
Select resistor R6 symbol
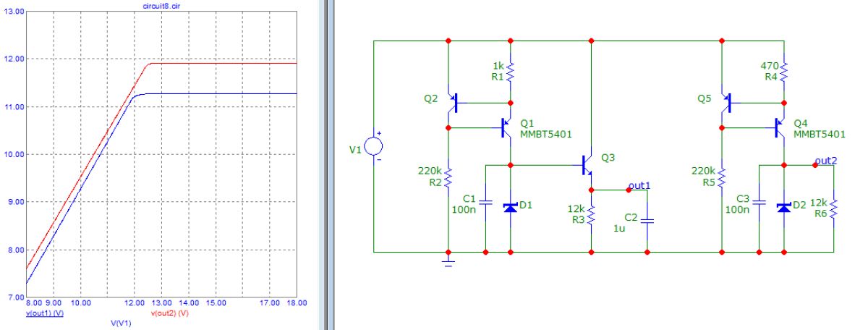coord(833,208)
